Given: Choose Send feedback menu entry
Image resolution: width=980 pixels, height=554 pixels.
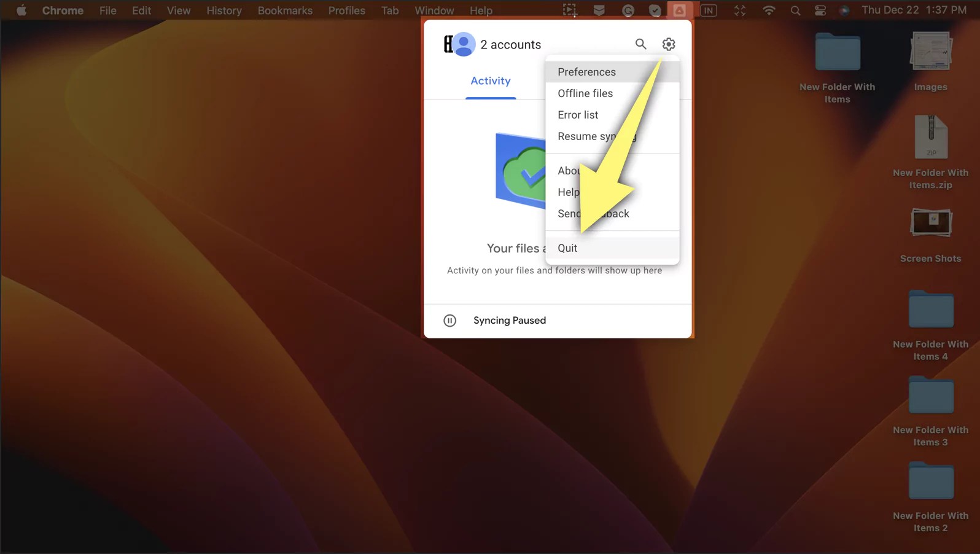Looking at the screenshot, I should click(x=612, y=214).
